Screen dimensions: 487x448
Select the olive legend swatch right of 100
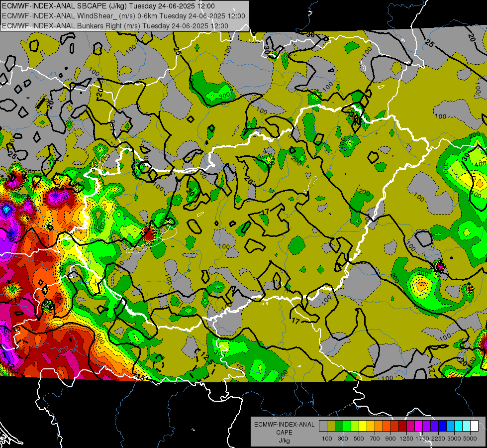(x=331, y=426)
